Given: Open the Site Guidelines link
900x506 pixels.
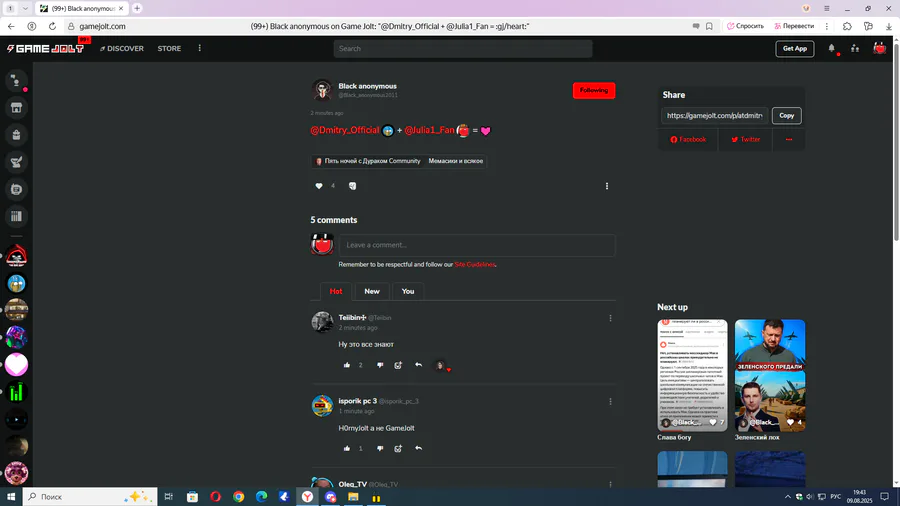Looking at the screenshot, I should [475, 264].
